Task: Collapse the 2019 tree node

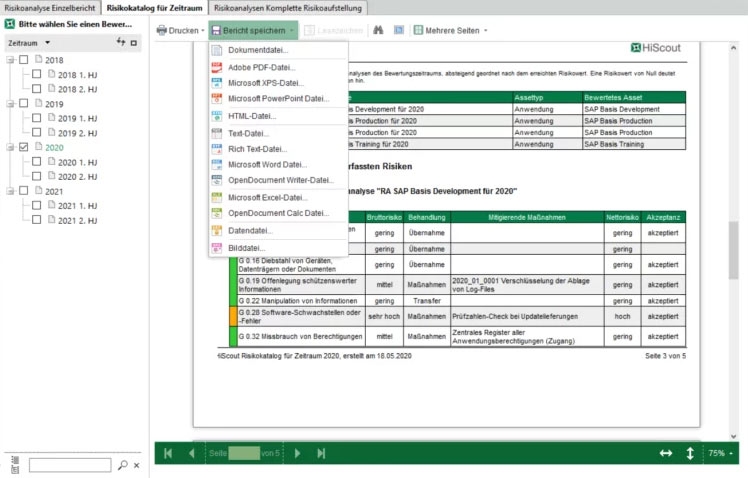Action: 10,104
